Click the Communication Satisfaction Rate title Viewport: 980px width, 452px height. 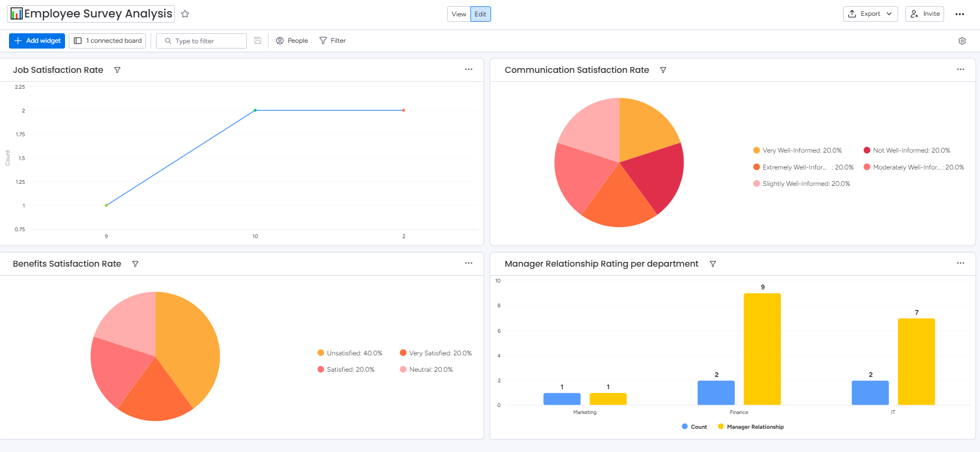tap(577, 70)
